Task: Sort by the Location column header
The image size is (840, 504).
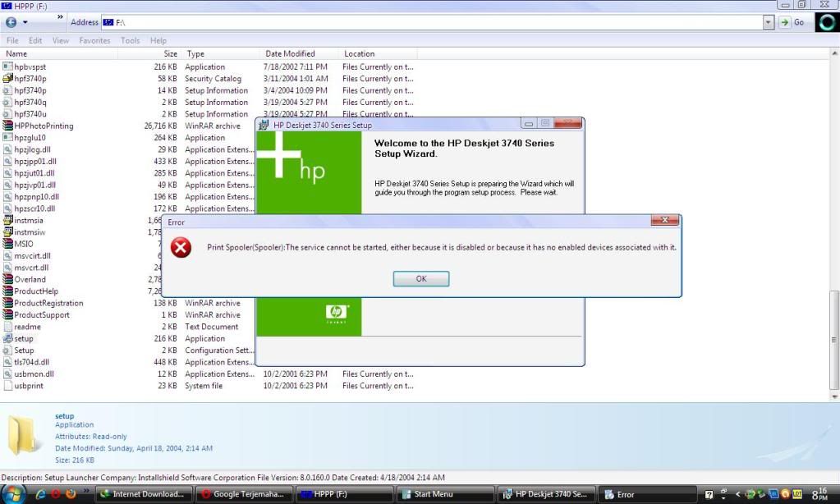Action: 378,53
